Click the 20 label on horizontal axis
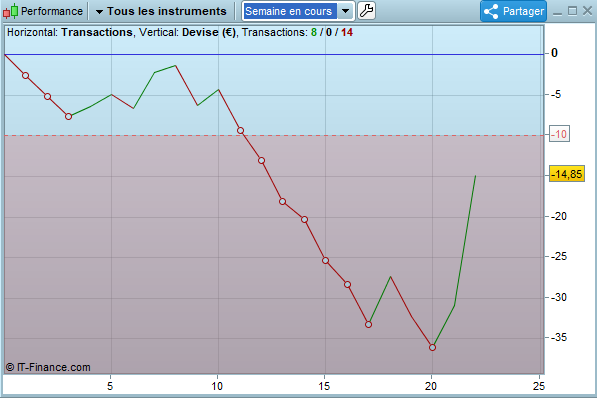The image size is (597, 398). click(x=431, y=386)
